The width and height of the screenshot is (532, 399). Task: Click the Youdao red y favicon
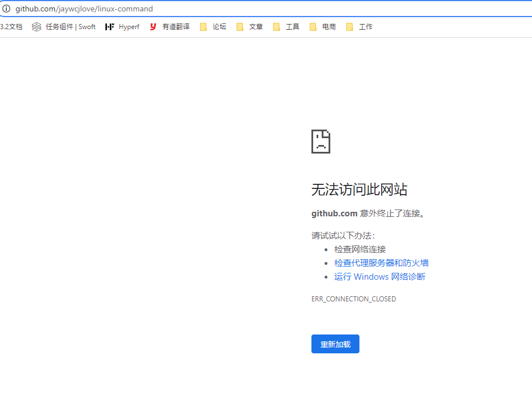coord(153,27)
